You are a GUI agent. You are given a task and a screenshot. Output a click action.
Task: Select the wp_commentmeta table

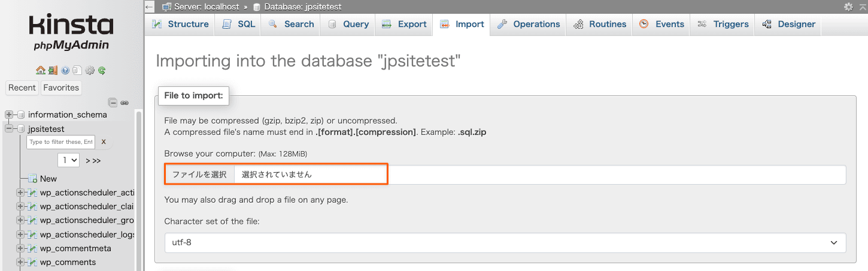tap(75, 248)
